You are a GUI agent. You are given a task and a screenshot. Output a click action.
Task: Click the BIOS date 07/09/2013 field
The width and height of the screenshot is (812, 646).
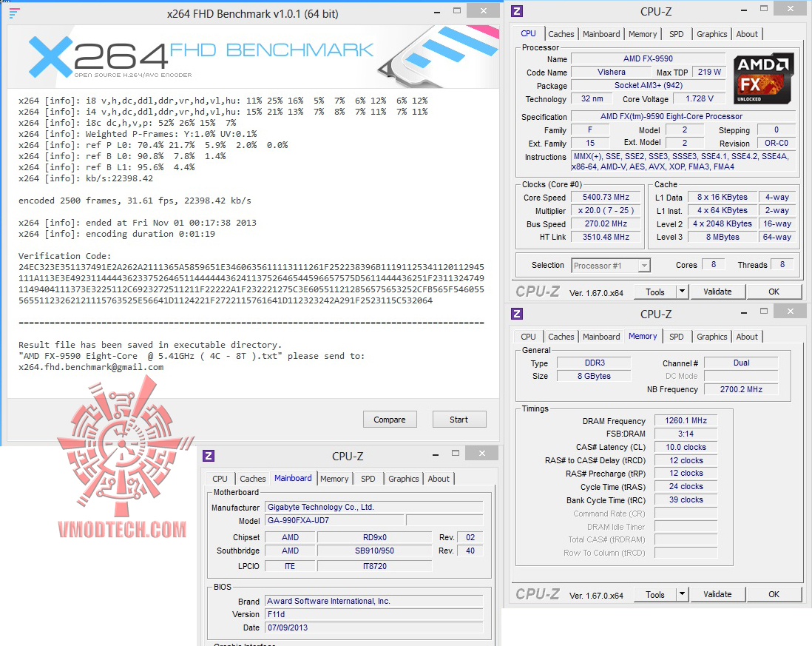tap(374, 628)
